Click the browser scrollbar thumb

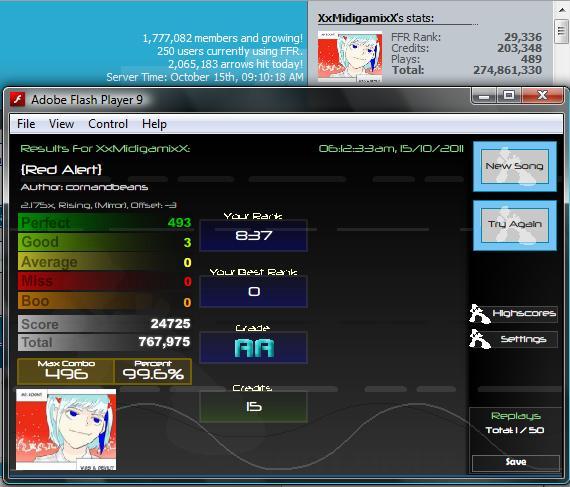click(561, 31)
